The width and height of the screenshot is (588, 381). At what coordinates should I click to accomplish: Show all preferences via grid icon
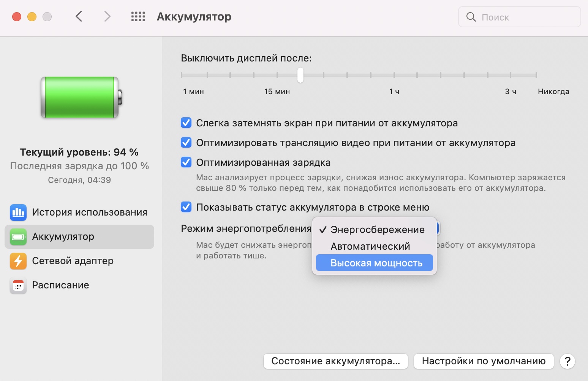[x=138, y=16]
